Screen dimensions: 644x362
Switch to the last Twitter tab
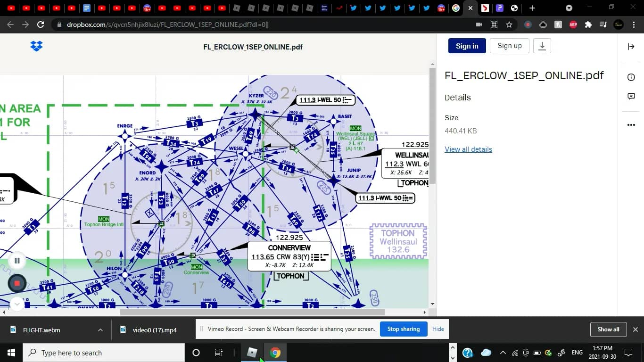426,8
